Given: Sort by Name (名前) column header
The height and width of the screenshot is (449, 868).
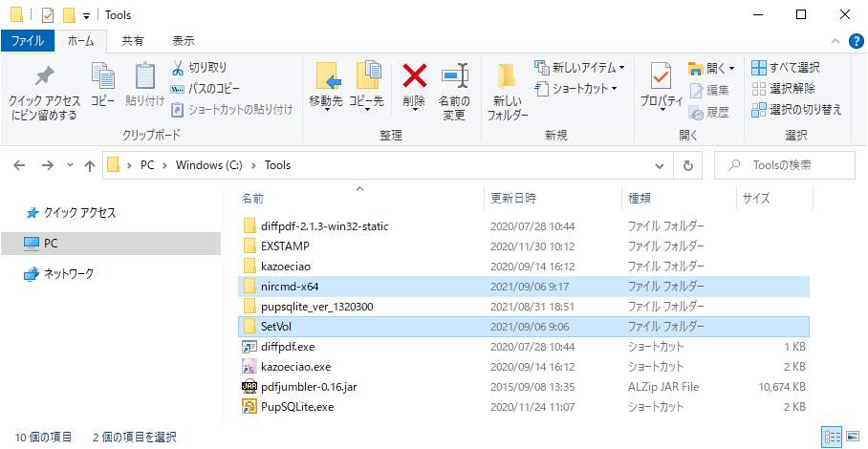Looking at the screenshot, I should [360, 198].
